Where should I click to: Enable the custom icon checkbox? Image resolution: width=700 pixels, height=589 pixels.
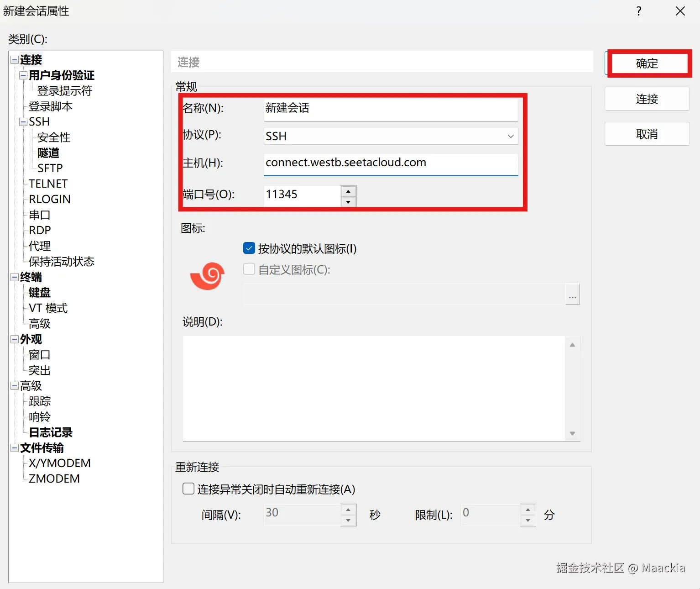(x=249, y=269)
